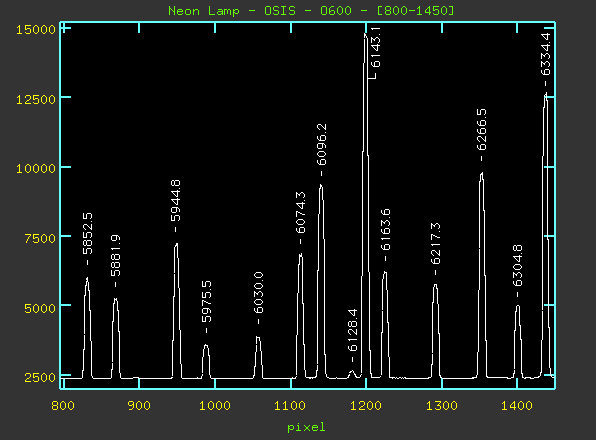Click the 6030.0 line label
The image size is (596, 440).
pos(258,293)
